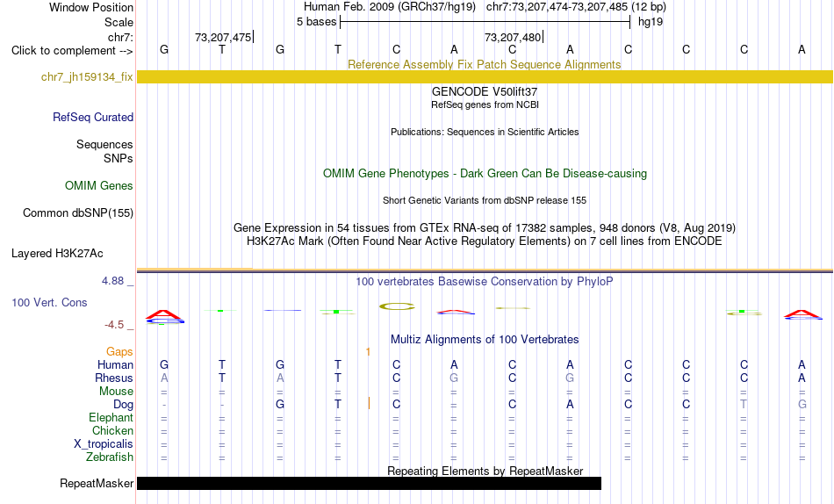The width and height of the screenshot is (834, 504).
Task: Click the SNPs track label
Action: point(119,158)
